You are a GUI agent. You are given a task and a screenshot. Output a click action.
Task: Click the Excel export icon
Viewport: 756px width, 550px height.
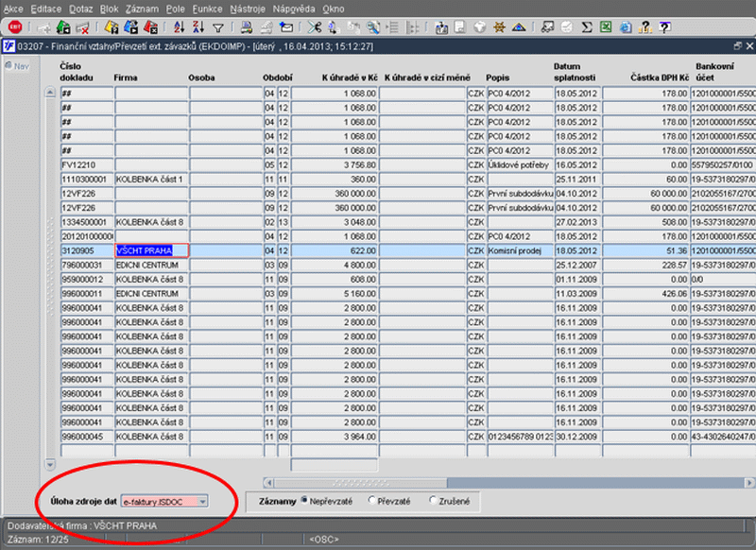point(608,27)
